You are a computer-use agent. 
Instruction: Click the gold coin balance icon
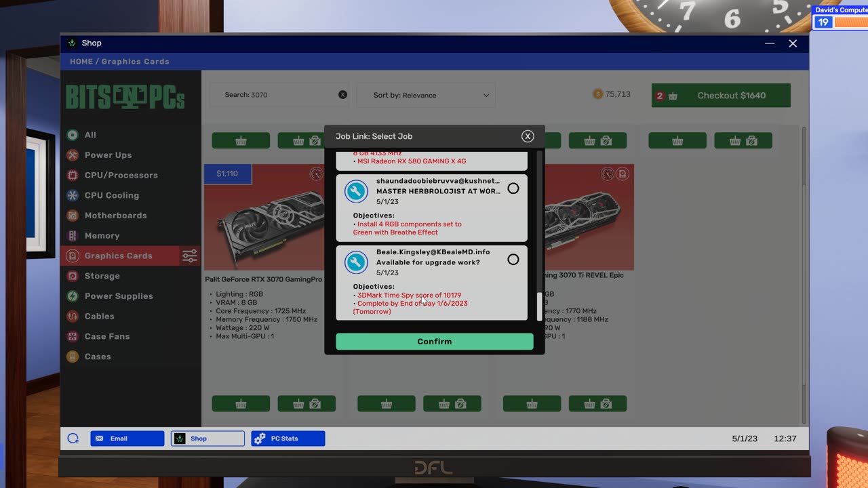pos(597,94)
